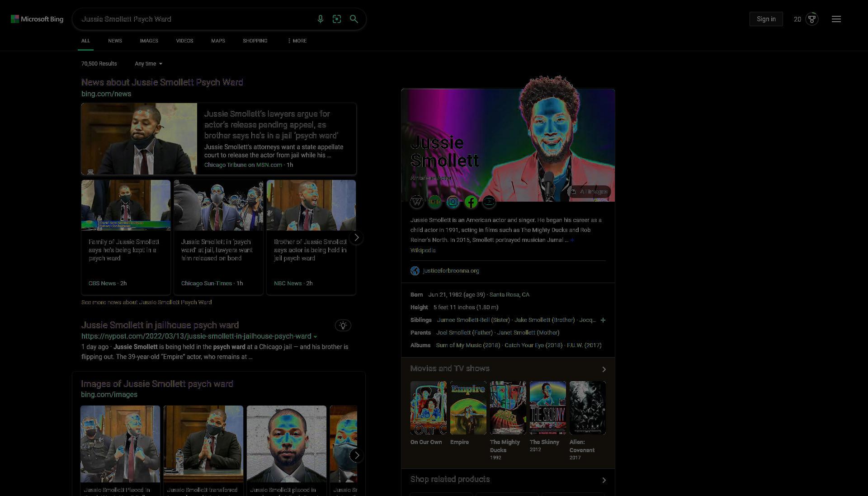Open IMDb profile icon
This screenshot has height=496, width=868.
click(x=435, y=202)
